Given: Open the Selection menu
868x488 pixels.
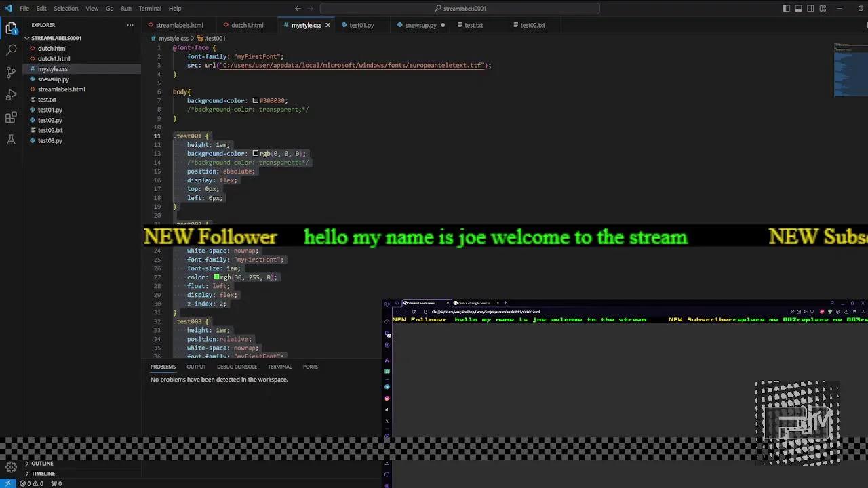Looking at the screenshot, I should 66,8.
